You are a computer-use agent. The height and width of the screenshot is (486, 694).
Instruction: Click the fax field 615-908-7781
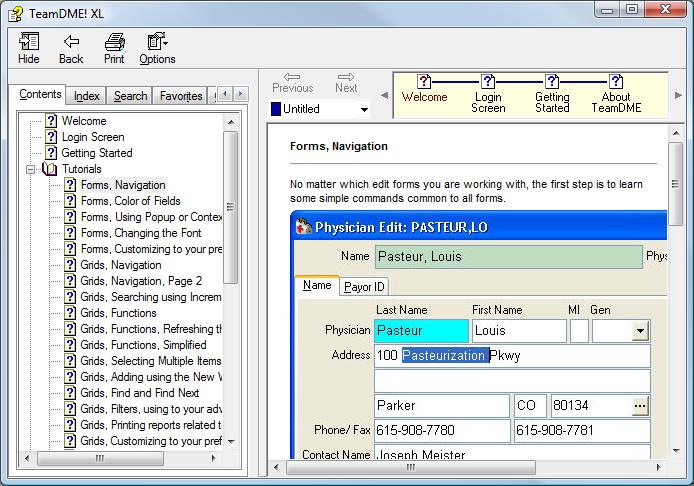(582, 430)
